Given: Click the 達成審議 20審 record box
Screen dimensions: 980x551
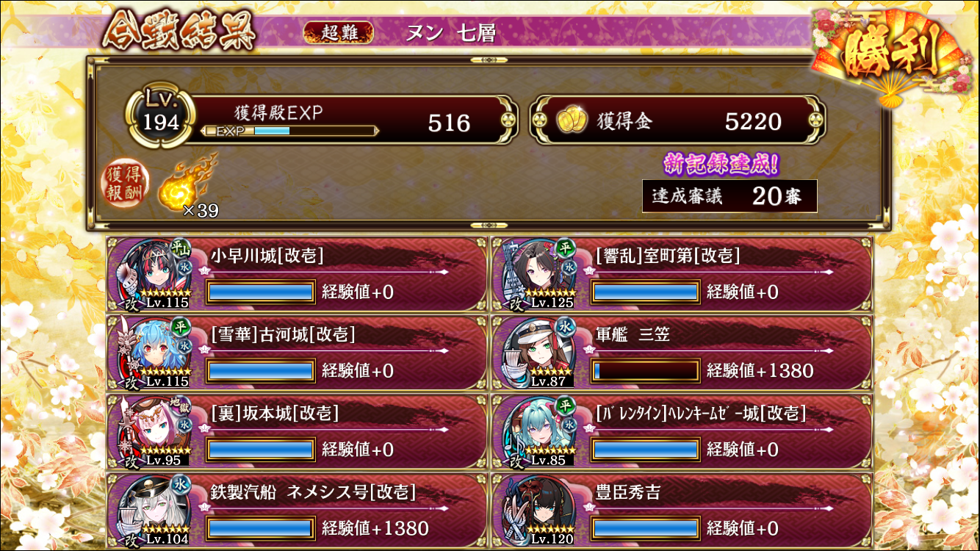Looking at the screenshot, I should click(x=729, y=196).
